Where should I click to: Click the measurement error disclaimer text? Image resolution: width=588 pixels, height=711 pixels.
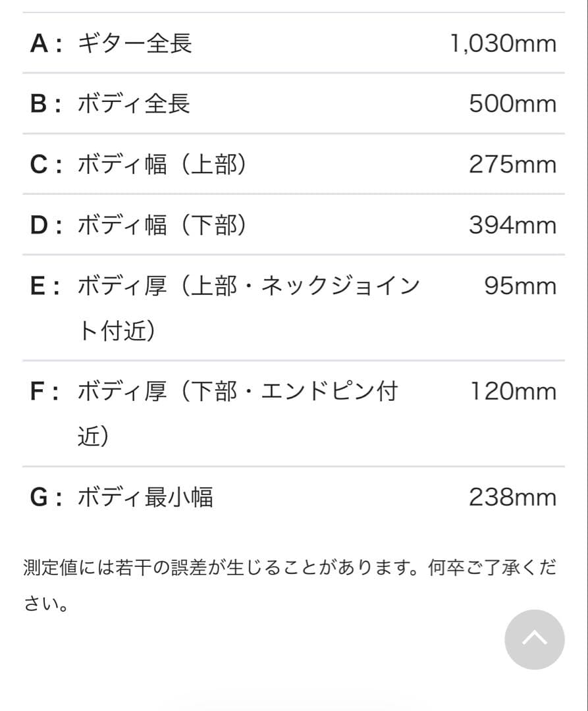(x=290, y=567)
